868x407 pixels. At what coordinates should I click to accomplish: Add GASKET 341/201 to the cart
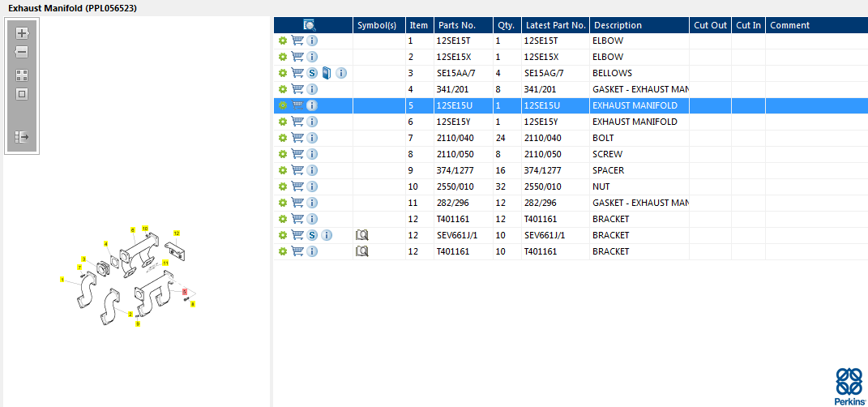point(297,89)
